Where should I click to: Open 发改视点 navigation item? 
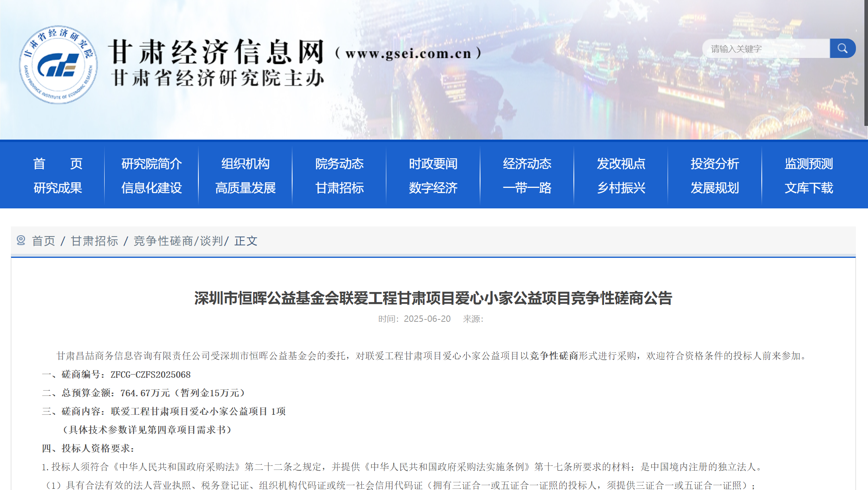click(621, 164)
